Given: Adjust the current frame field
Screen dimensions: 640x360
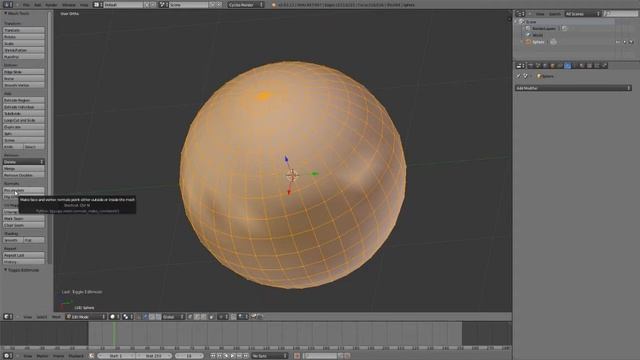Looking at the screenshot, I should pyautogui.click(x=189, y=356).
